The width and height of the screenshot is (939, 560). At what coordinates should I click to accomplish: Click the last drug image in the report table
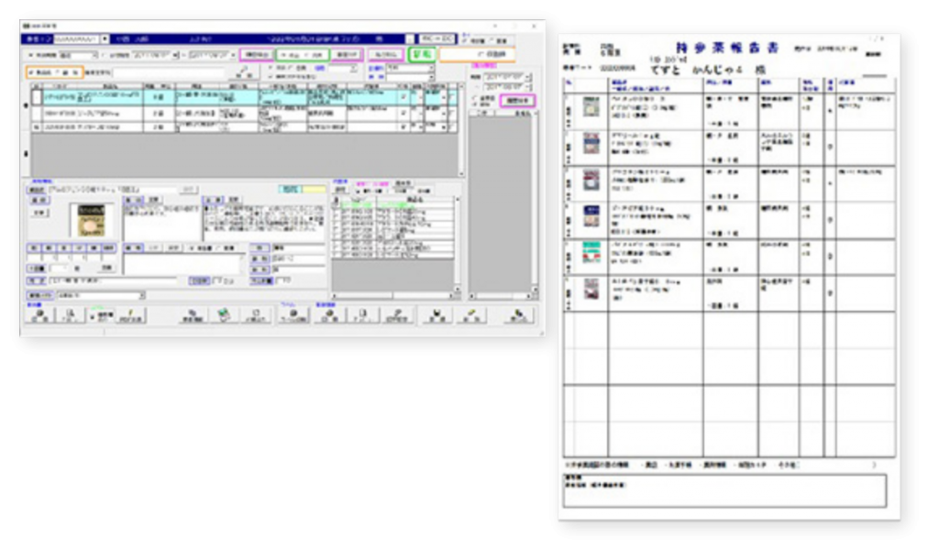tap(591, 289)
